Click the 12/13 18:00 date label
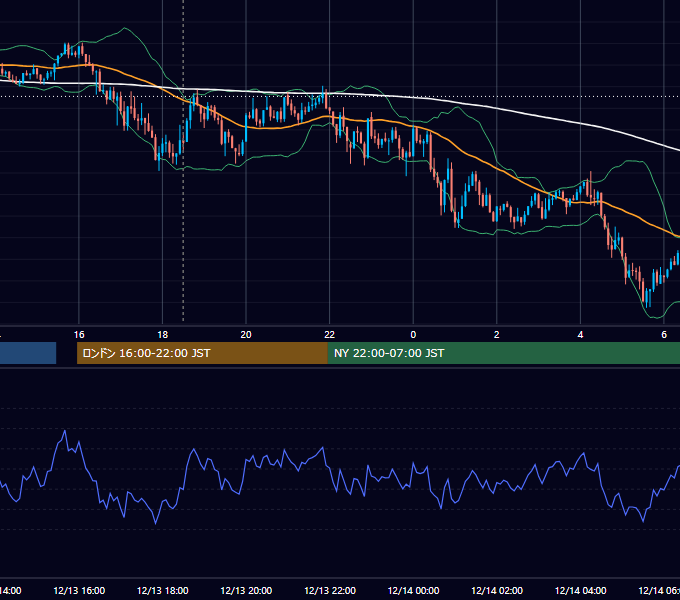Screen dimensions: 680x600 click(x=163, y=590)
